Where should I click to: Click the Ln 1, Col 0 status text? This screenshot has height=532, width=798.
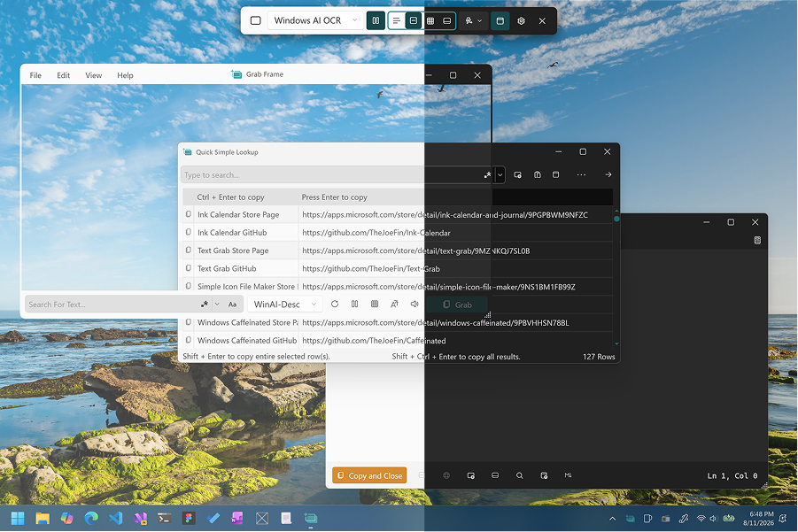732,476
